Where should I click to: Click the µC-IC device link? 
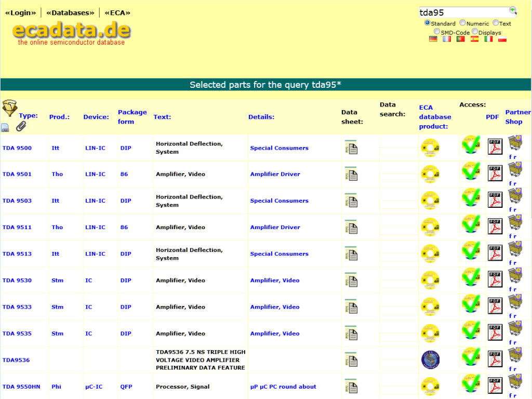click(x=94, y=387)
